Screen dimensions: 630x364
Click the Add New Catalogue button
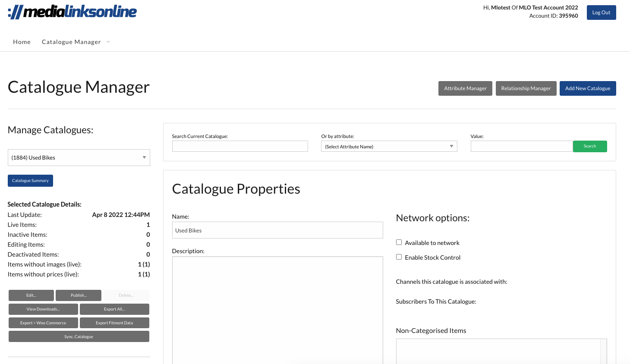(587, 88)
